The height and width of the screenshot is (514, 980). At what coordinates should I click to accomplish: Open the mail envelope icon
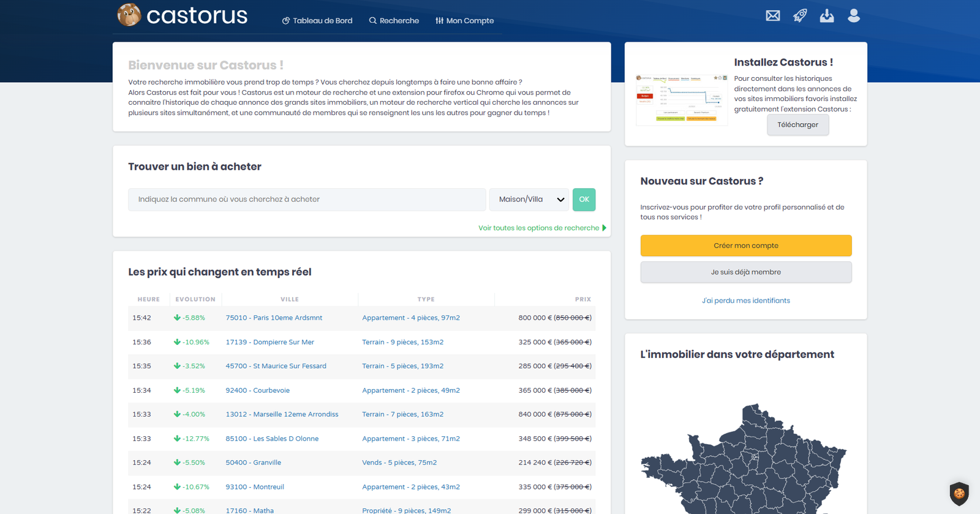(773, 15)
